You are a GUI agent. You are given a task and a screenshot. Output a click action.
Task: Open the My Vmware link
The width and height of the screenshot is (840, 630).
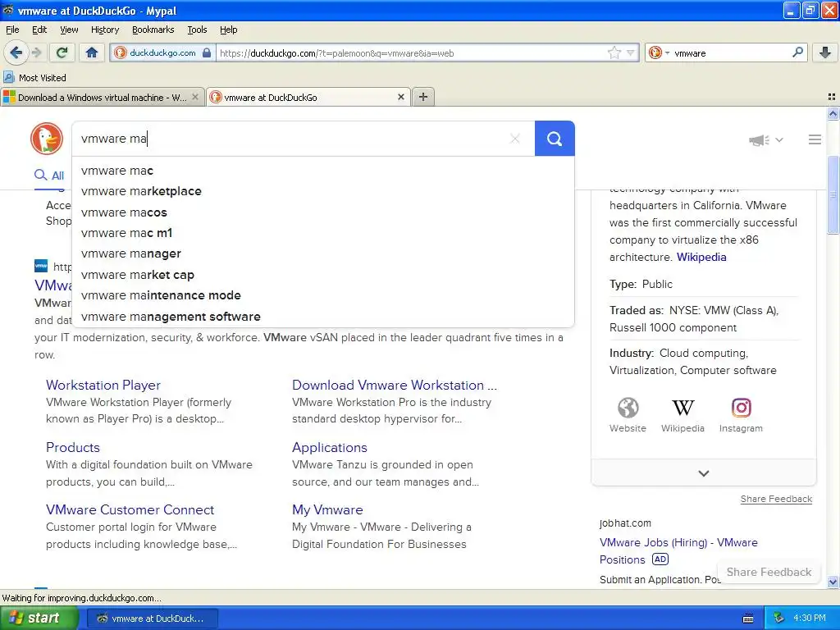(327, 509)
